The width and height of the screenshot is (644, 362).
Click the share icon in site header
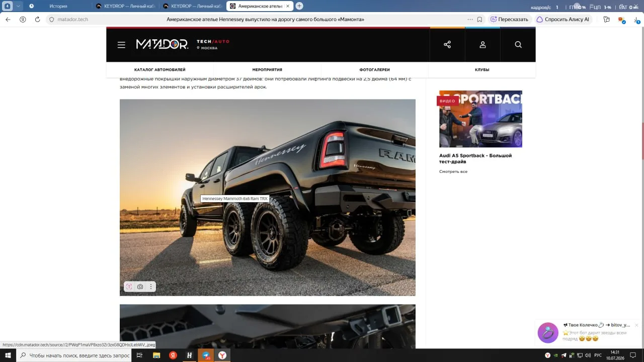(x=447, y=45)
